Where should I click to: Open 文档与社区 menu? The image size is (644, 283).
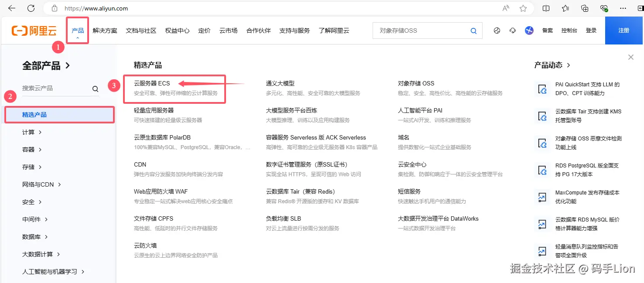tap(141, 31)
